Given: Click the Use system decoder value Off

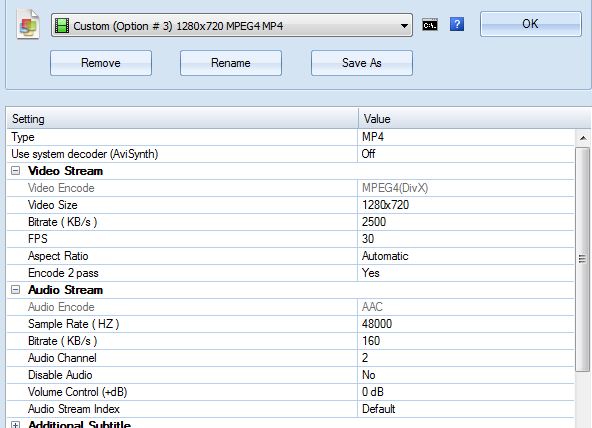Looking at the screenshot, I should coord(368,154).
